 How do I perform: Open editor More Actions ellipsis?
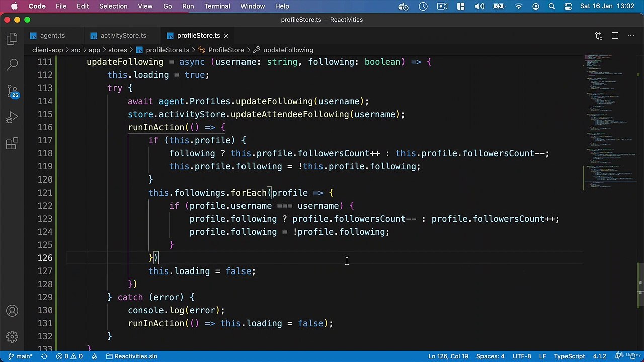[x=631, y=36]
